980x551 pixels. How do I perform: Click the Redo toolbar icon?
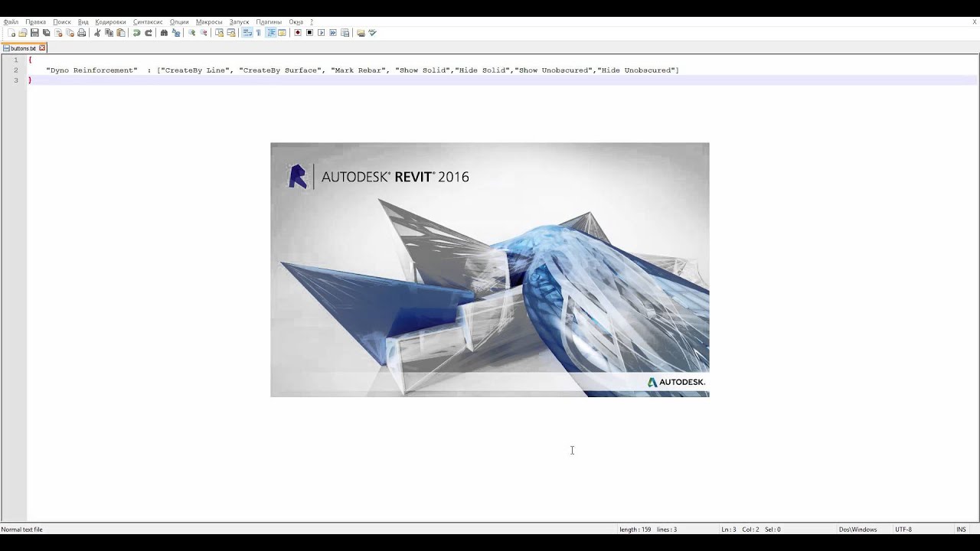(x=149, y=33)
